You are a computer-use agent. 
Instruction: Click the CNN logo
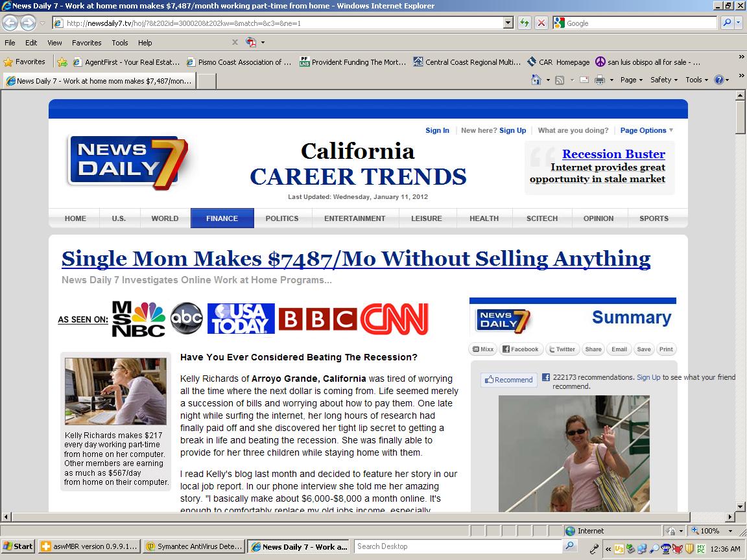point(394,319)
